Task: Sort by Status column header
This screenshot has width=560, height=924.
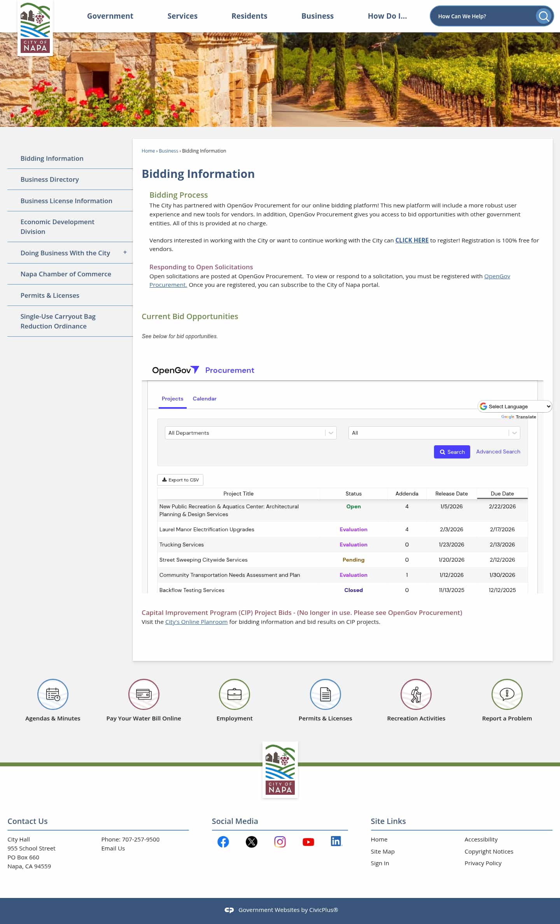Action: 353,494
